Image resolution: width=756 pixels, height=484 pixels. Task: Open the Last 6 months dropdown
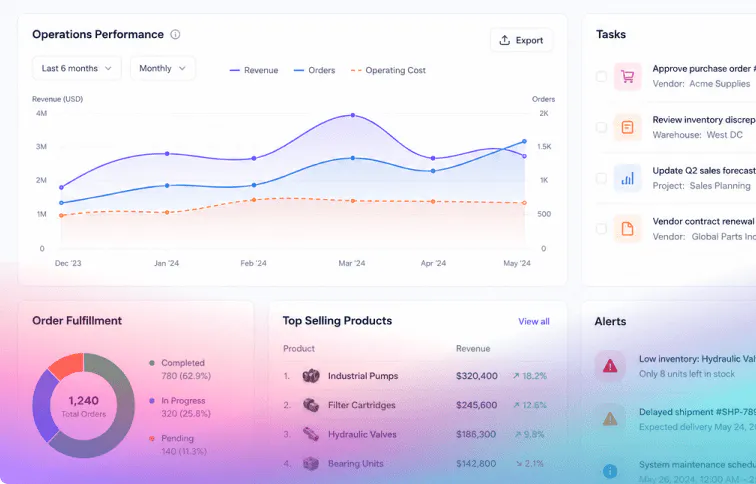coord(77,68)
